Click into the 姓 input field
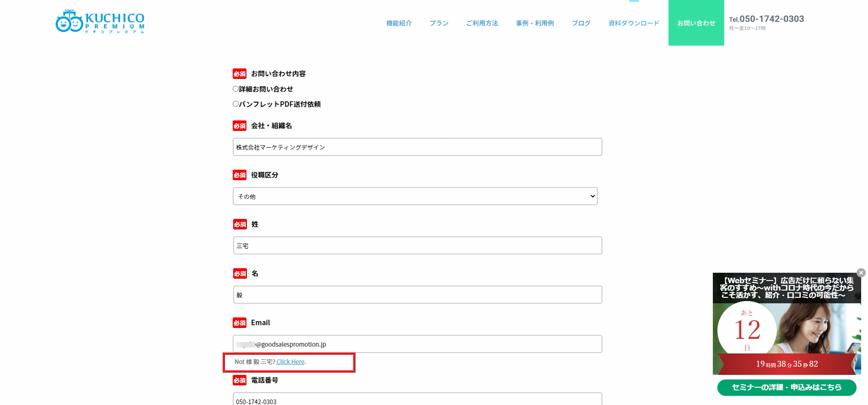The image size is (868, 405). [417, 245]
